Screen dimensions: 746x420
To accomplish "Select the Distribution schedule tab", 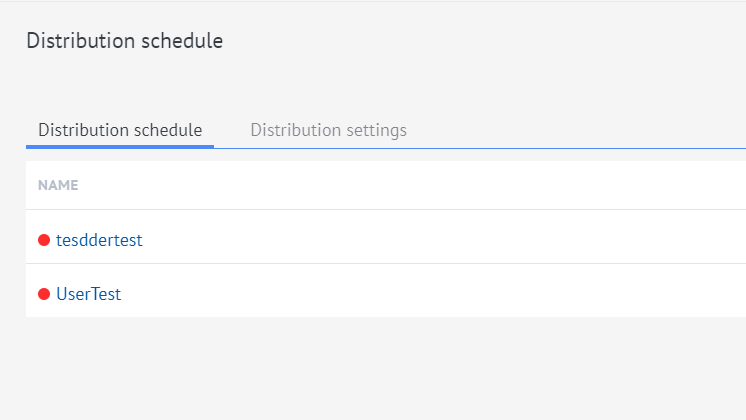I will coord(120,130).
